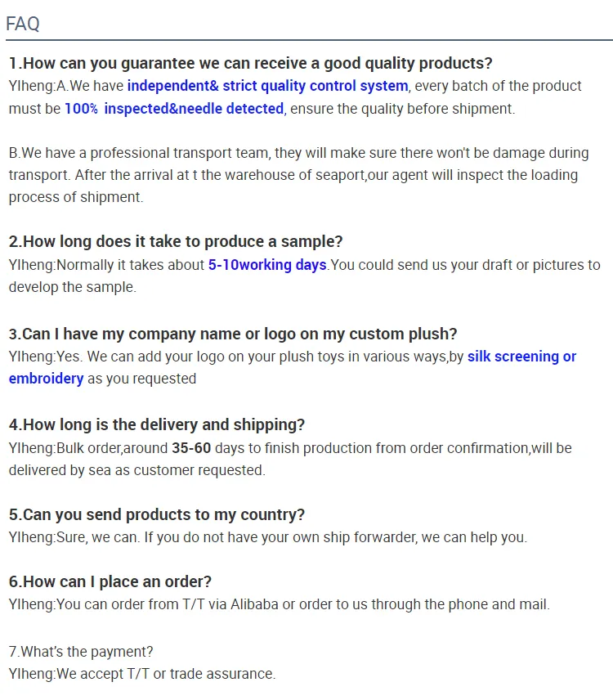Click the blue "silk screening or" text

521,357
